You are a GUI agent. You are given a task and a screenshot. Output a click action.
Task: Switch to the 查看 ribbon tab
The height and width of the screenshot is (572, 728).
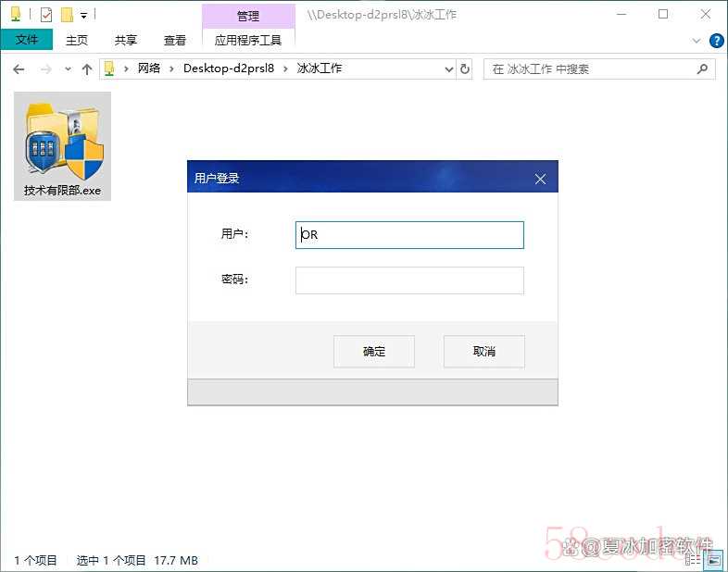(x=175, y=40)
